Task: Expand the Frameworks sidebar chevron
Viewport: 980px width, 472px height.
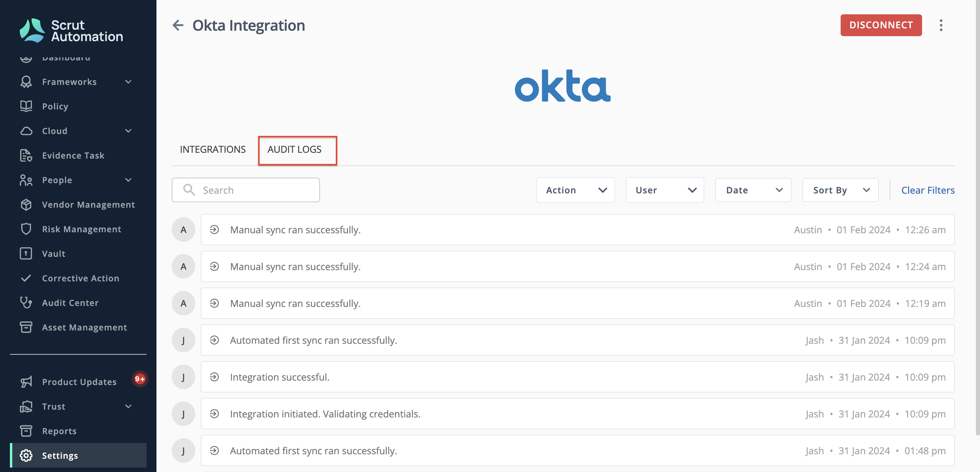Action: coord(128,82)
